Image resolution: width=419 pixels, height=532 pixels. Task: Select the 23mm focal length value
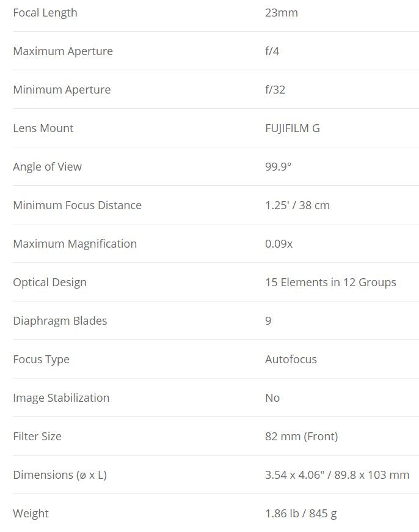(281, 13)
